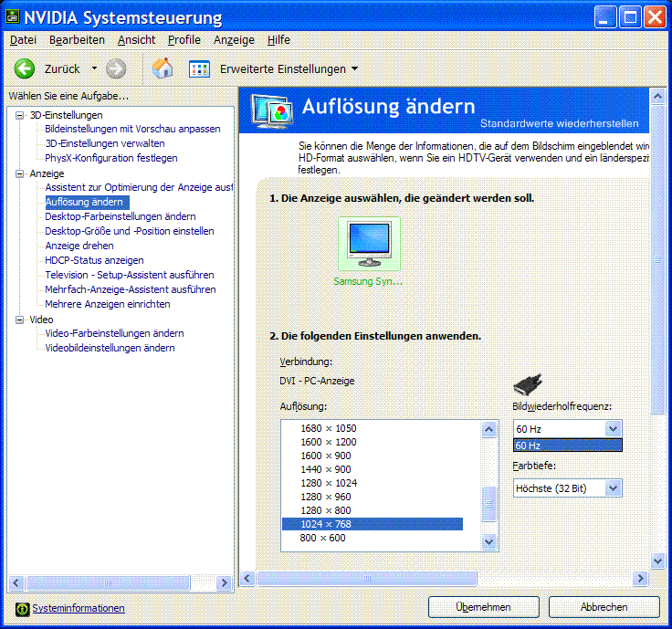The height and width of the screenshot is (629, 672).
Task: Open Videobildeinstellungen ändern
Action: pos(110,348)
